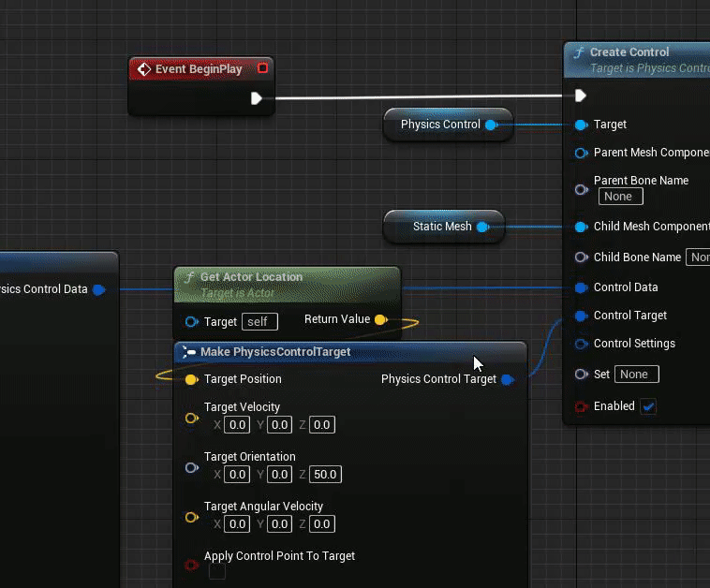Select the Create Control node header
The width and height of the screenshot is (710, 588).
coord(637,60)
